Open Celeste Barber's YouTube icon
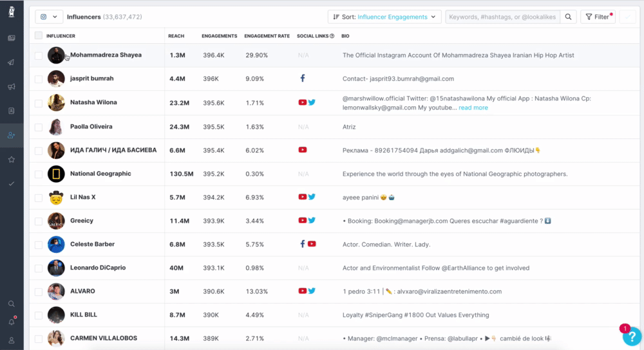 [312, 244]
